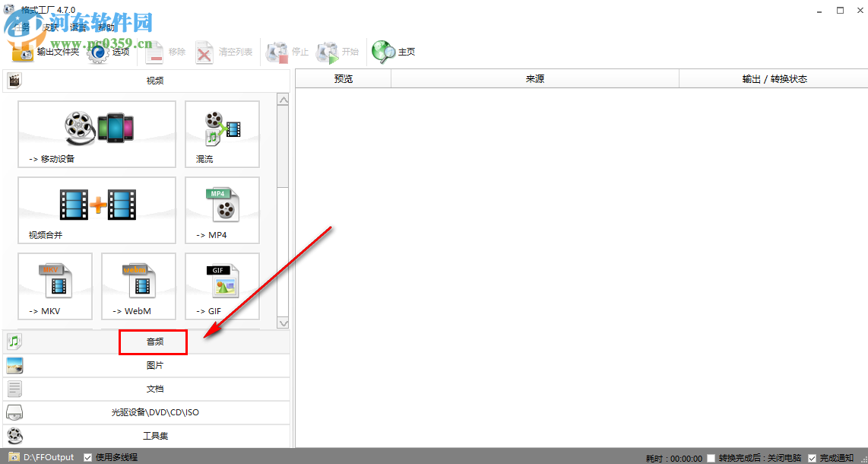The image size is (868, 464).
Task: Click the 耗时 : 00:00:00 elapsed time text
Action: tap(674, 459)
